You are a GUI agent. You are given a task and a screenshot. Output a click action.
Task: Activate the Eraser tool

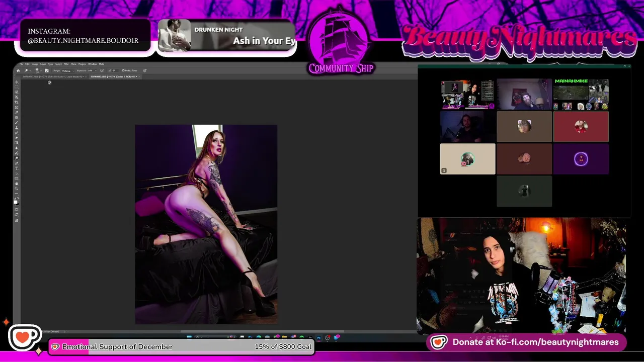tap(17, 138)
